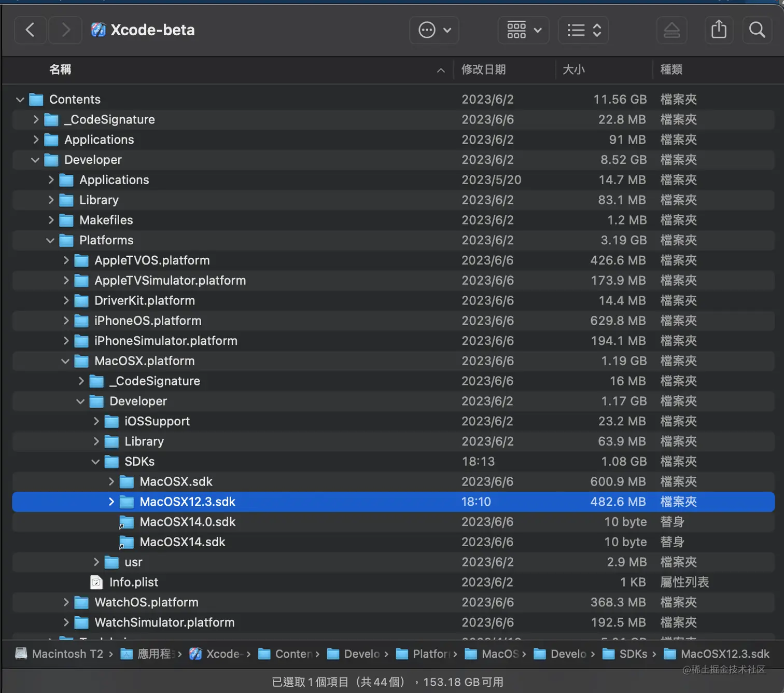Click the back navigation arrow

click(x=30, y=30)
